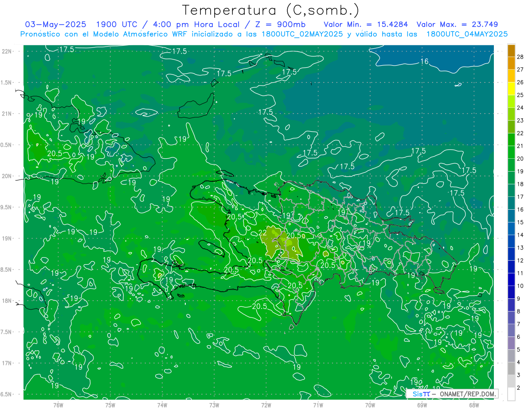Click the legend value '21'
The image size is (532, 411).
(x=520, y=146)
